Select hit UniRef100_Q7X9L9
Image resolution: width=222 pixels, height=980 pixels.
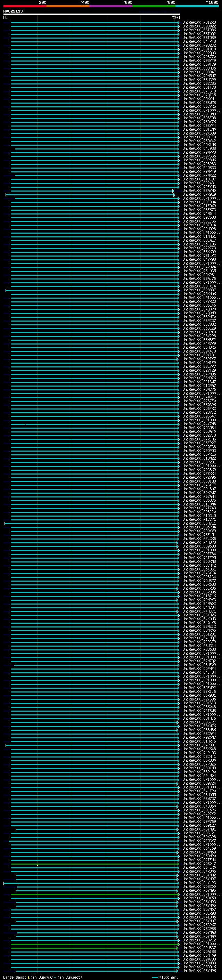point(199,194)
